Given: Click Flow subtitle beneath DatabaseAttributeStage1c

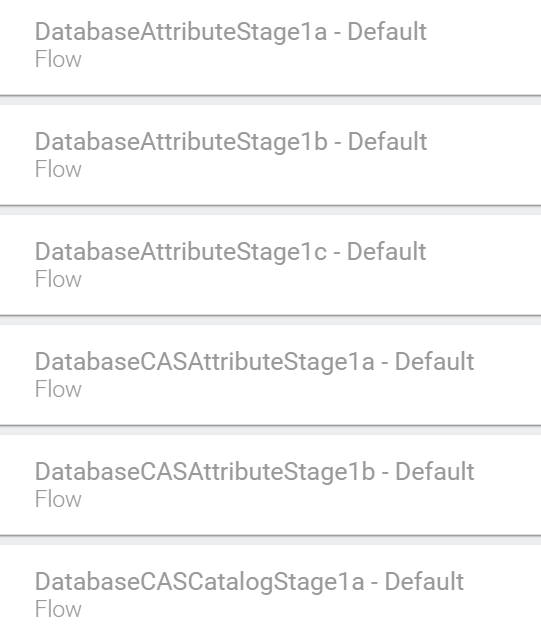Looking at the screenshot, I should [x=58, y=279].
